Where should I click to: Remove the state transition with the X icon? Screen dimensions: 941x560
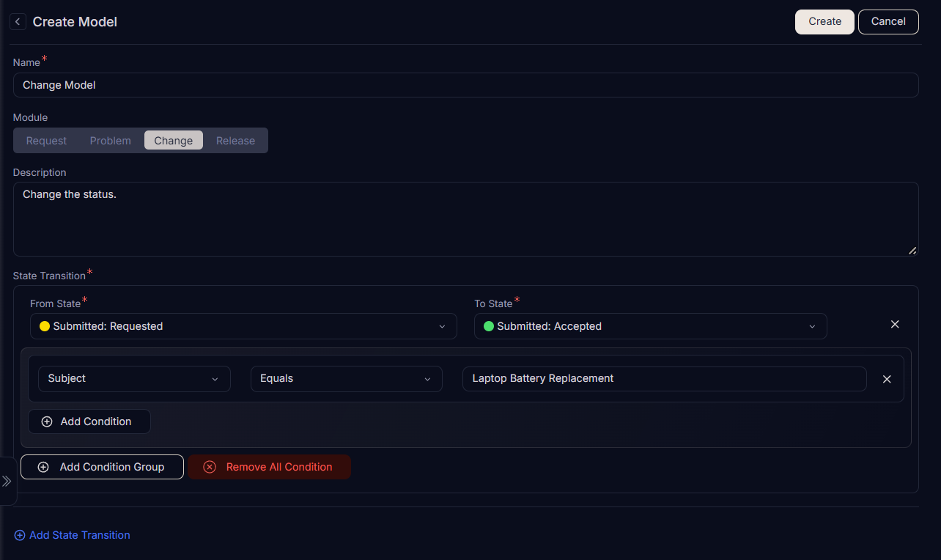pyautogui.click(x=895, y=324)
